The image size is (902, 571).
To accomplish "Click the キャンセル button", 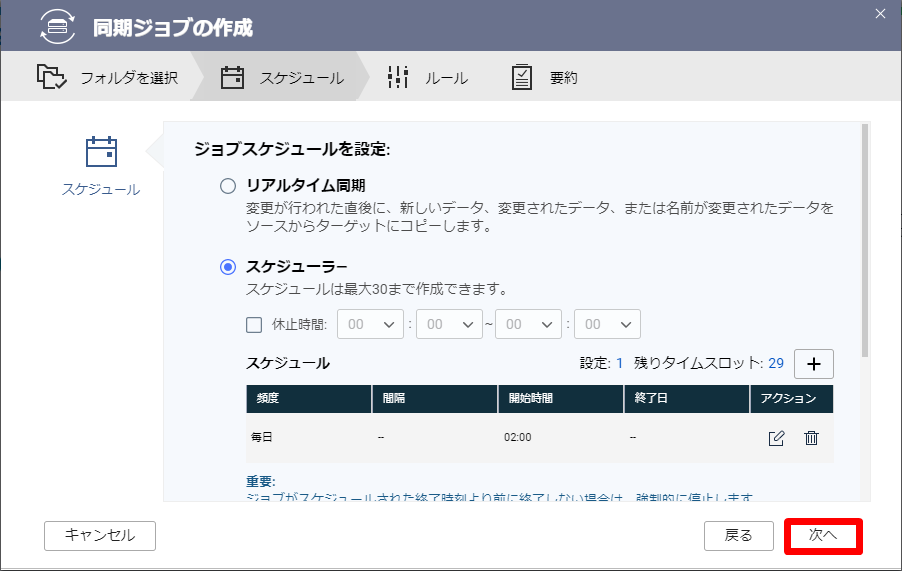I will [100, 536].
